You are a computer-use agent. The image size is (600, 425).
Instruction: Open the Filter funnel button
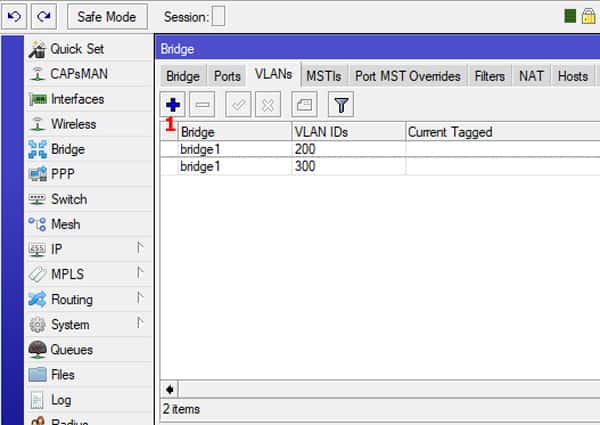[341, 104]
